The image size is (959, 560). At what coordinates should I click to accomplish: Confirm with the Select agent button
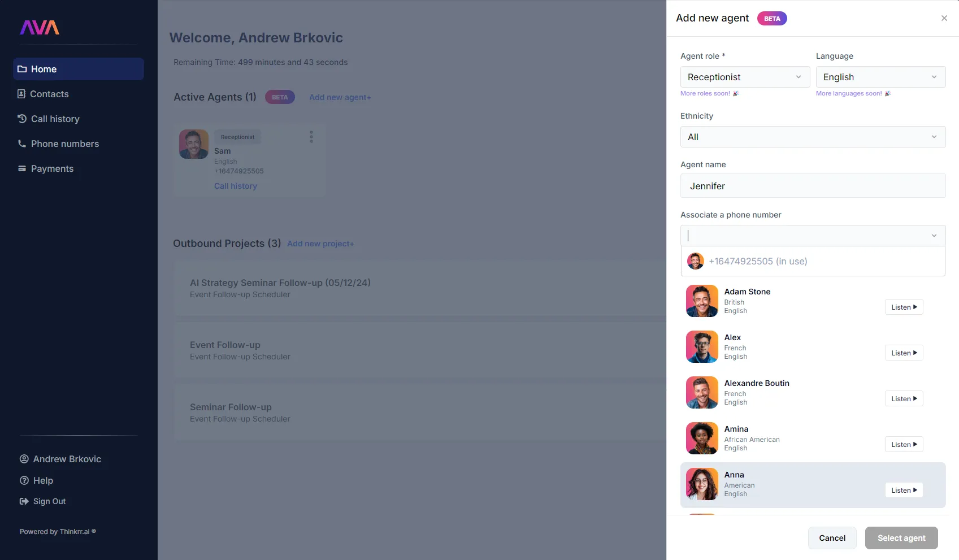tap(901, 538)
